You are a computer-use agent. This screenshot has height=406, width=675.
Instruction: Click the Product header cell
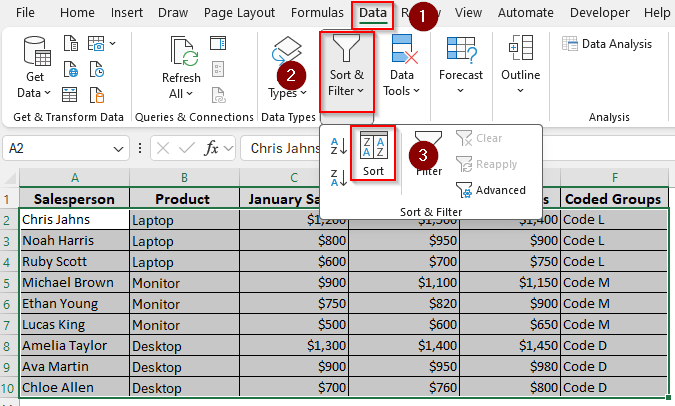[x=184, y=199]
